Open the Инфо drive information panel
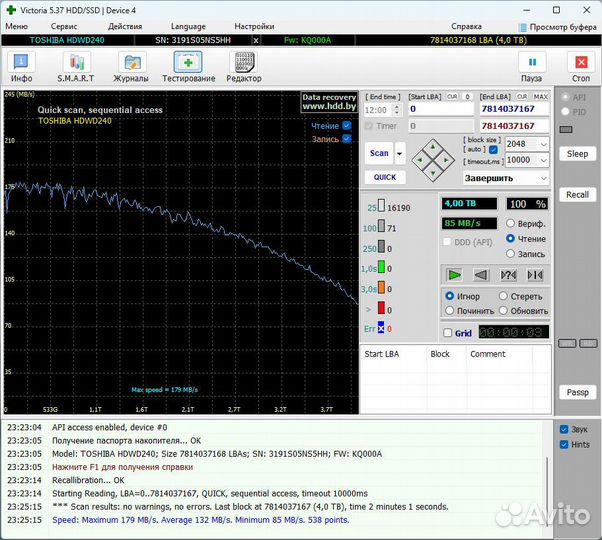Screen dimensions: 602x540 tap(21, 66)
